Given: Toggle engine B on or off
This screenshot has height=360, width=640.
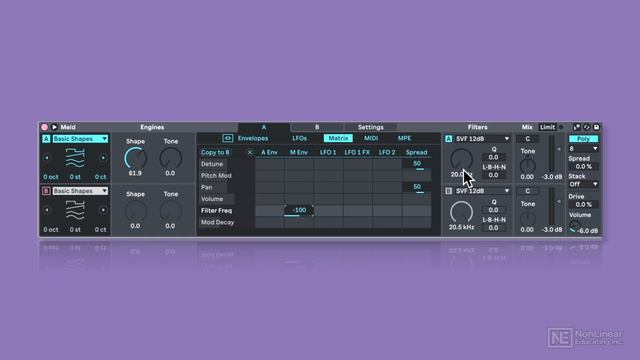Looking at the screenshot, I should point(46,191).
